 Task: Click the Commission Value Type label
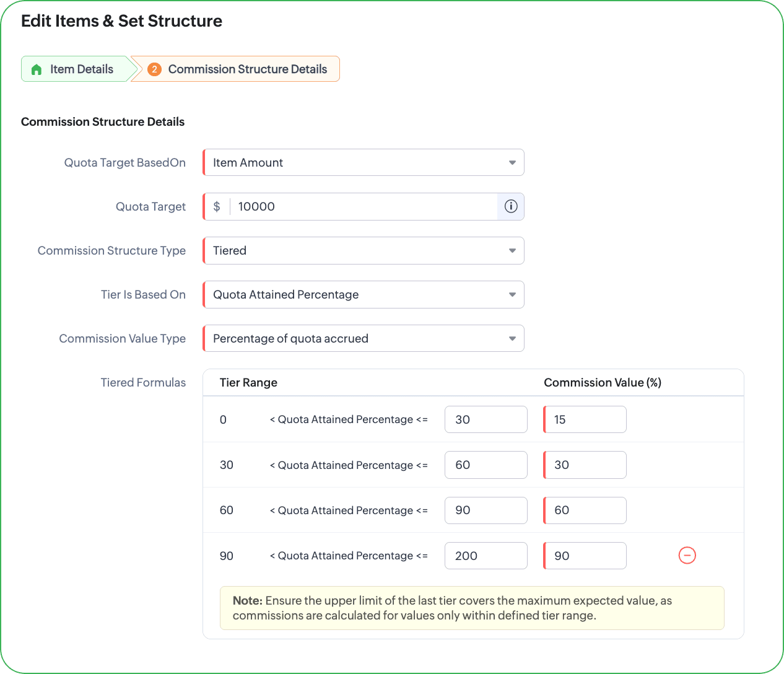click(122, 338)
